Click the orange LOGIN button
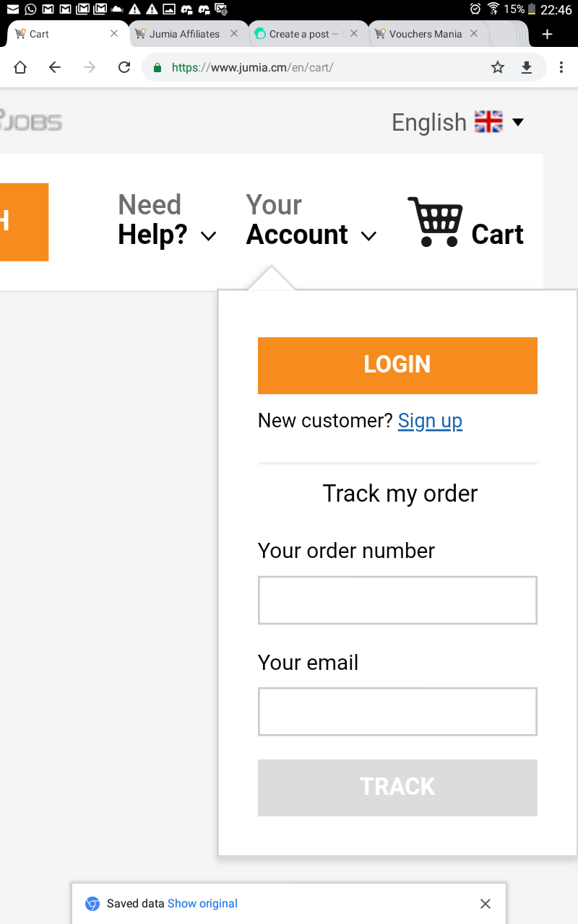Image resolution: width=578 pixels, height=924 pixels. coord(397,365)
